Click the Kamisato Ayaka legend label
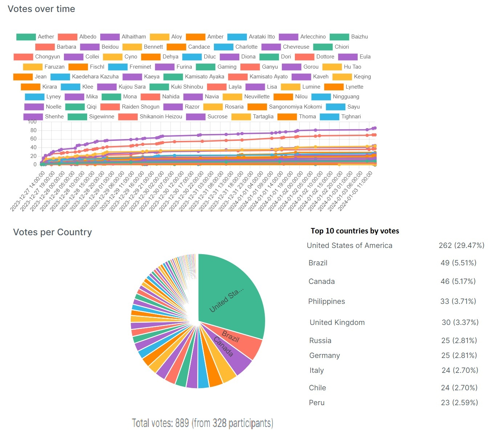 [204, 77]
